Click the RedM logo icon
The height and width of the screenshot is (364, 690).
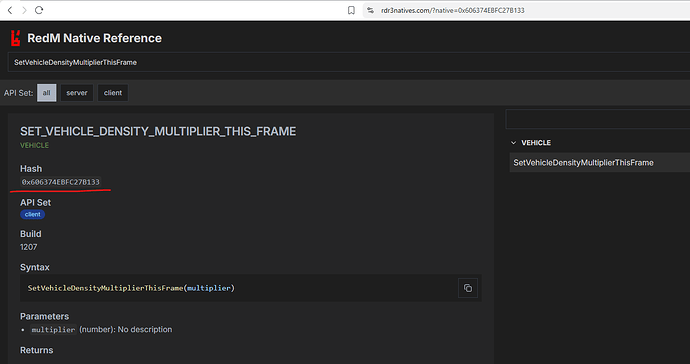[15, 38]
